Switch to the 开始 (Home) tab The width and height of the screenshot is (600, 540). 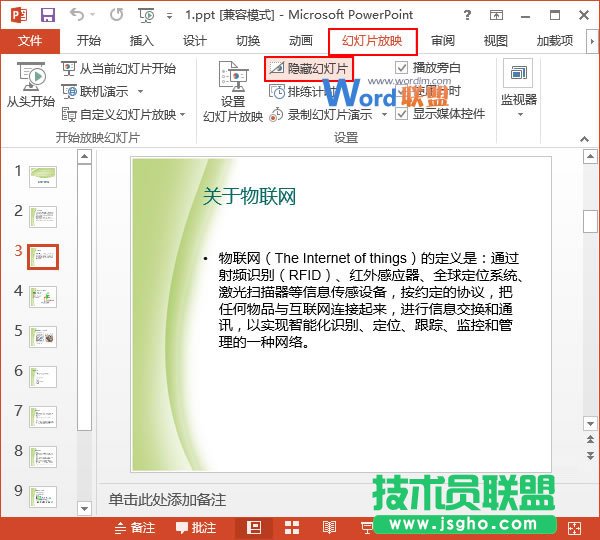[88, 41]
